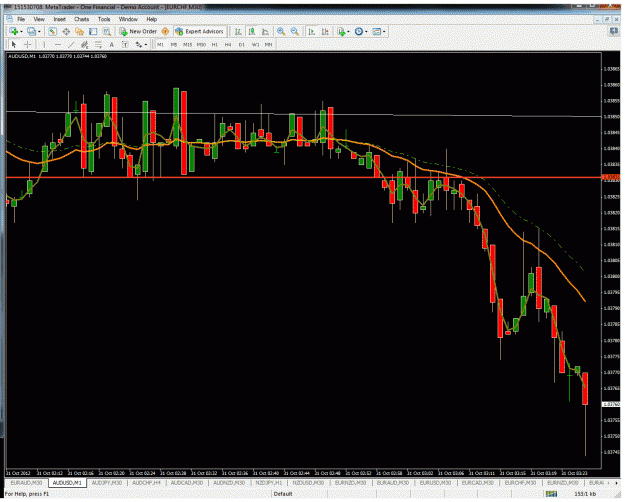Select the Text (A) tool
The height and width of the screenshot is (502, 625).
[x=112, y=45]
